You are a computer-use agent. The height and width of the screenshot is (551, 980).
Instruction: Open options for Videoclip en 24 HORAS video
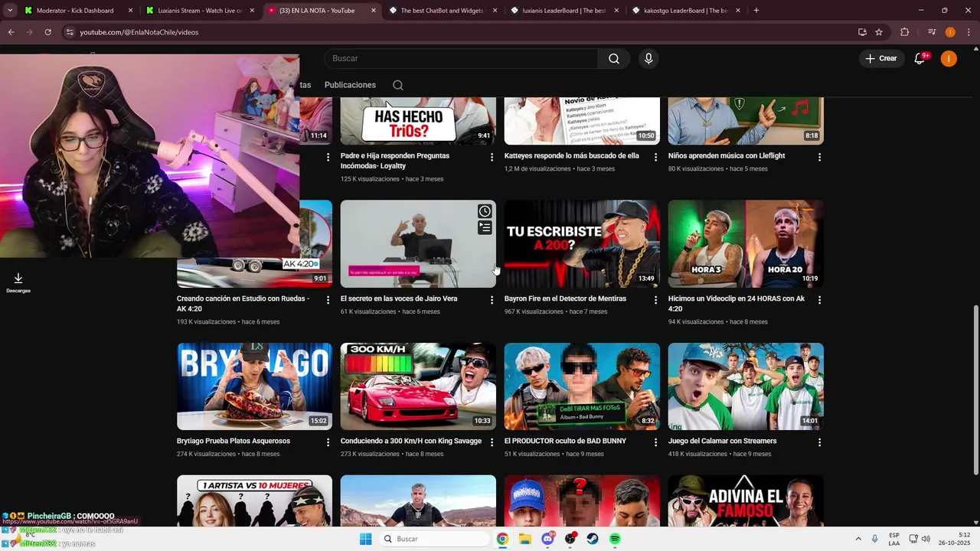click(819, 300)
